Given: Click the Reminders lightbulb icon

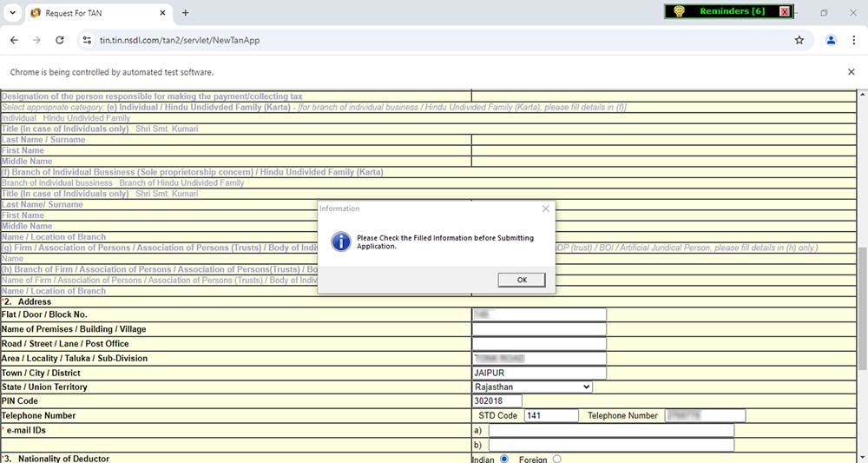Looking at the screenshot, I should (680, 11).
